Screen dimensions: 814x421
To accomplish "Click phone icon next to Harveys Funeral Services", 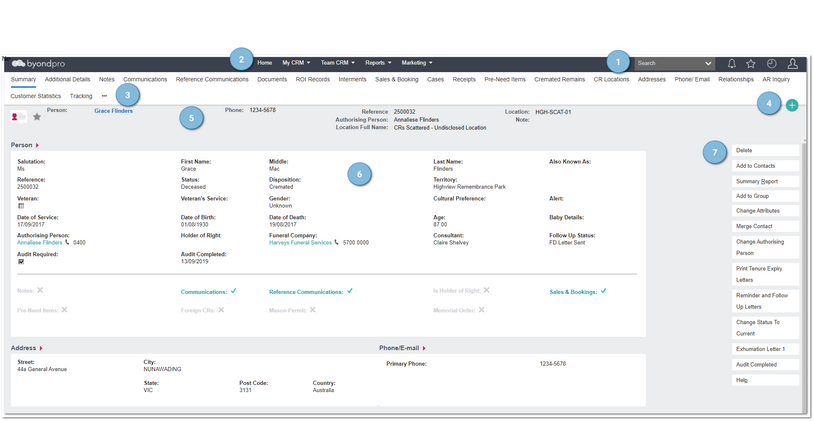I will click(336, 242).
